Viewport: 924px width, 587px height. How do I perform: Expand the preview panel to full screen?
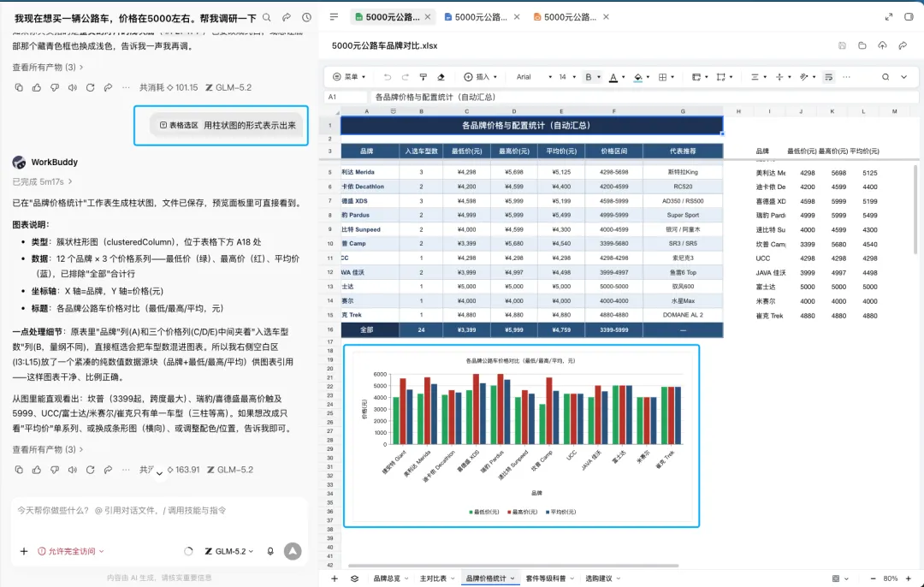click(889, 17)
